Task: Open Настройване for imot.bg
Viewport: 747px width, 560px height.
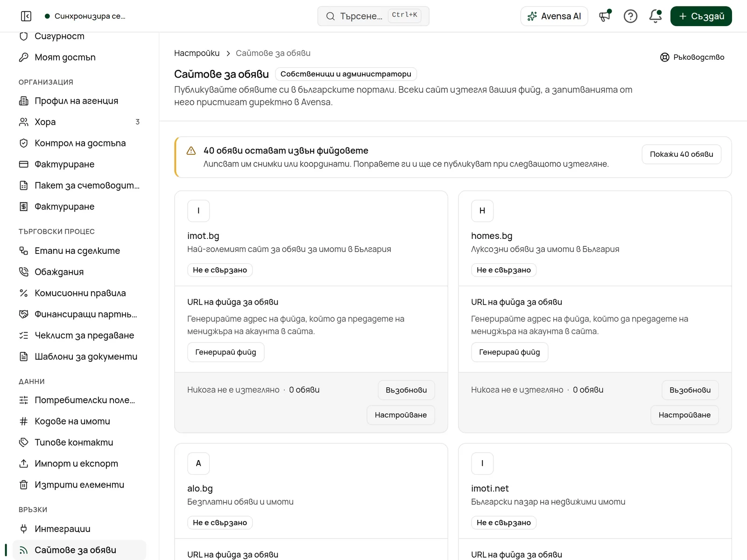Action: coord(401,415)
